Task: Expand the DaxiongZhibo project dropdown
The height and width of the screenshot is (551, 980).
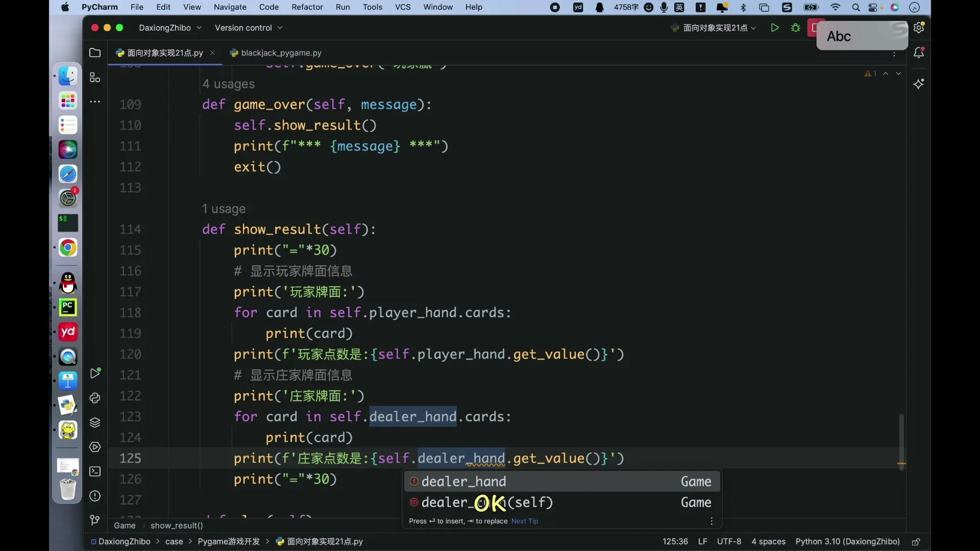Action: pyautogui.click(x=170, y=28)
